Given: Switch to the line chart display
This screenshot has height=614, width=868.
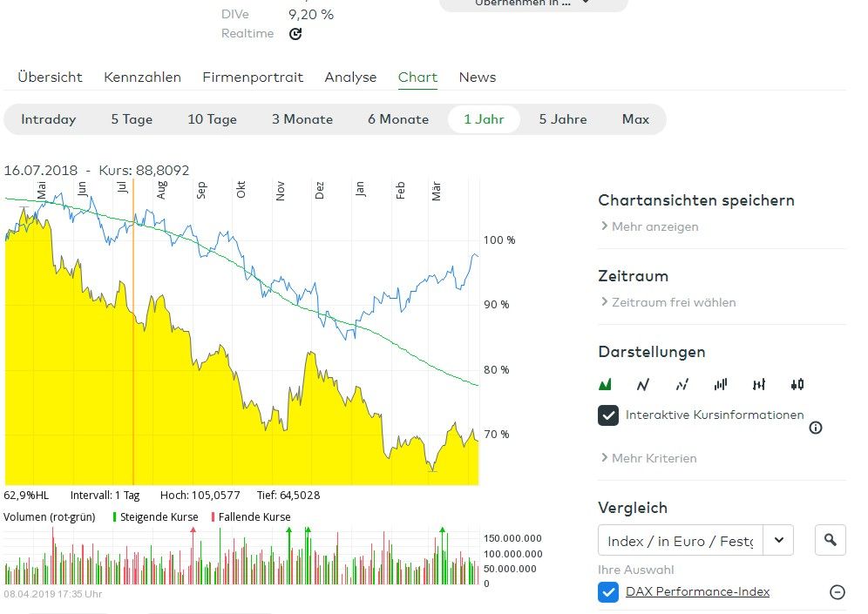Looking at the screenshot, I should (643, 383).
